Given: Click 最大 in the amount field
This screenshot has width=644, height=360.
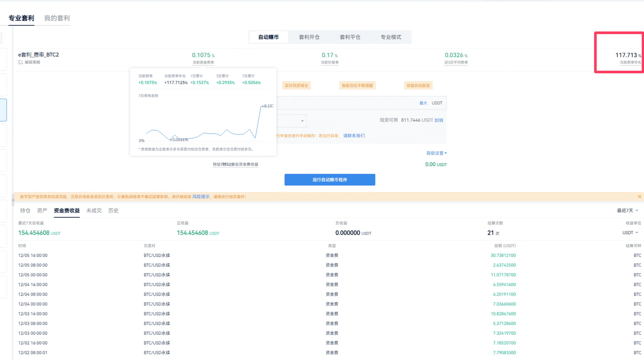Looking at the screenshot, I should [423, 103].
